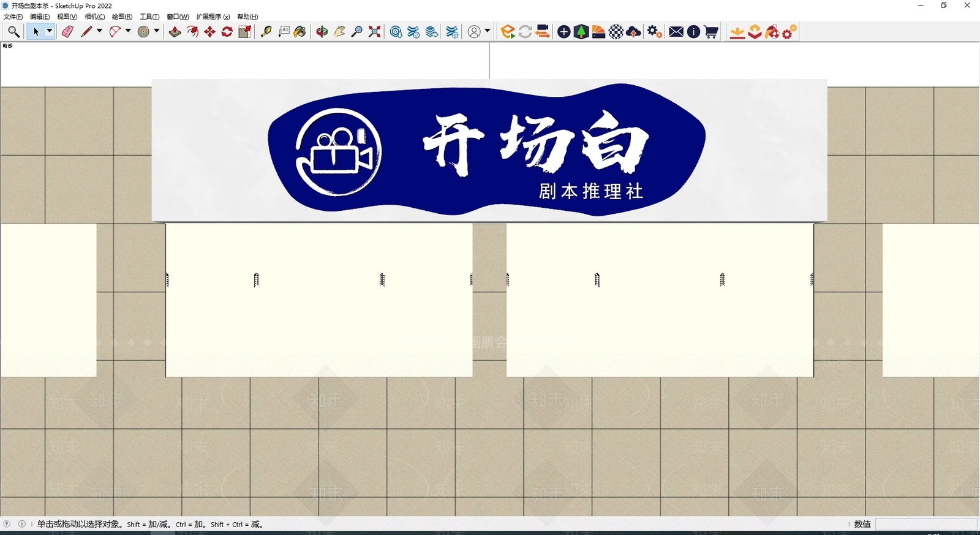This screenshot has width=980, height=535.
Task: Select the Text label tool
Action: (284, 32)
